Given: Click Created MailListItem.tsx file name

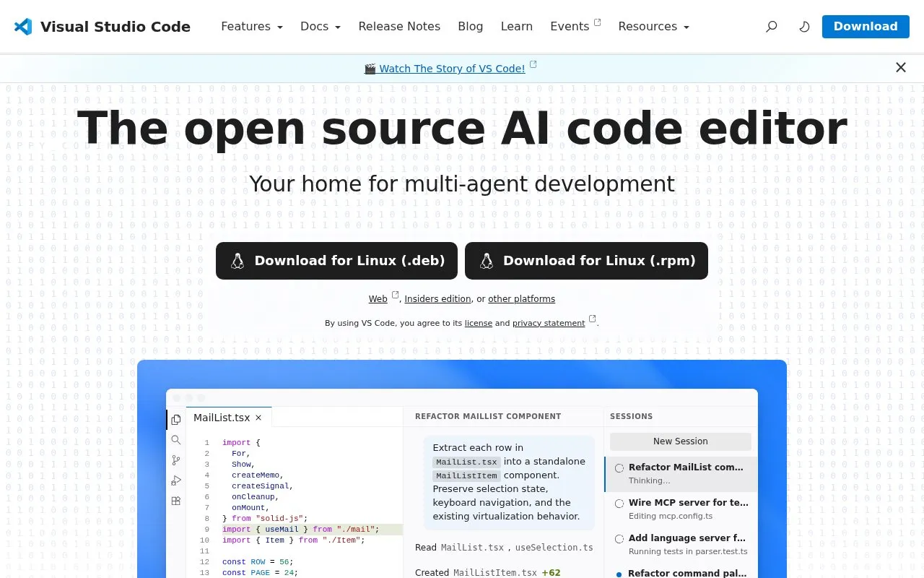Looking at the screenshot, I should (495, 573).
